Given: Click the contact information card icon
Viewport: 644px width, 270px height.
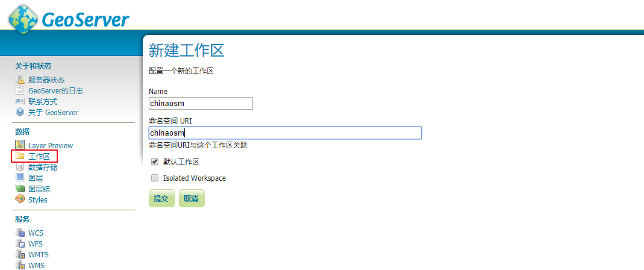Looking at the screenshot, I should point(20,101).
